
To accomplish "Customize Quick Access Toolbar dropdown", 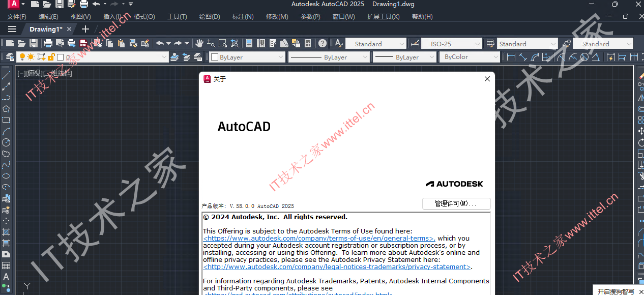I will tap(131, 4).
